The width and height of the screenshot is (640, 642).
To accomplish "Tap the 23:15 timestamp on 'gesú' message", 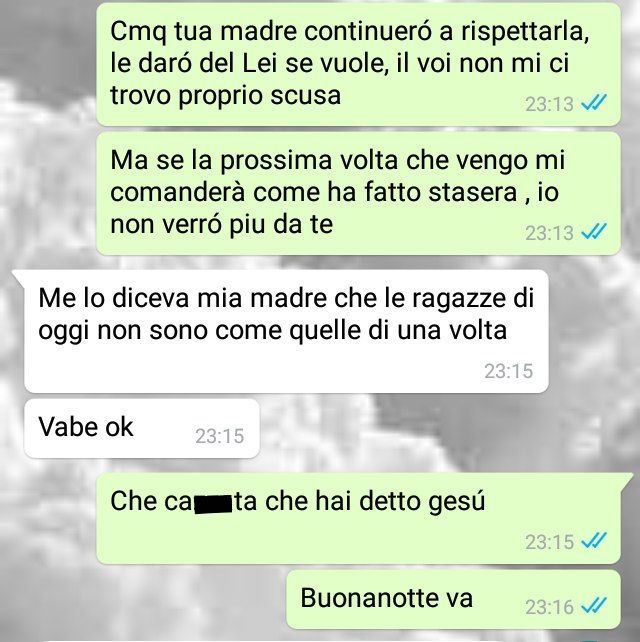I will click(x=549, y=542).
